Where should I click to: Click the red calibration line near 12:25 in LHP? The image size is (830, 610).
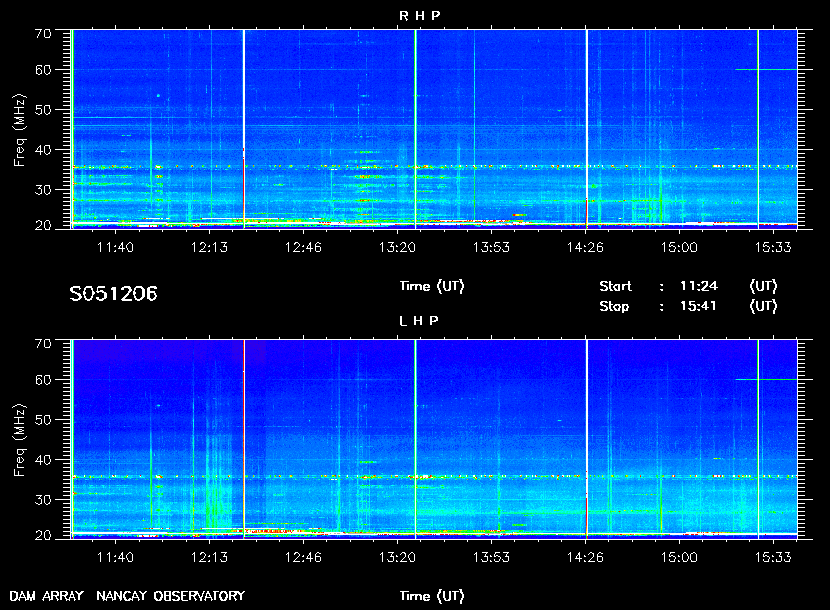(x=243, y=439)
